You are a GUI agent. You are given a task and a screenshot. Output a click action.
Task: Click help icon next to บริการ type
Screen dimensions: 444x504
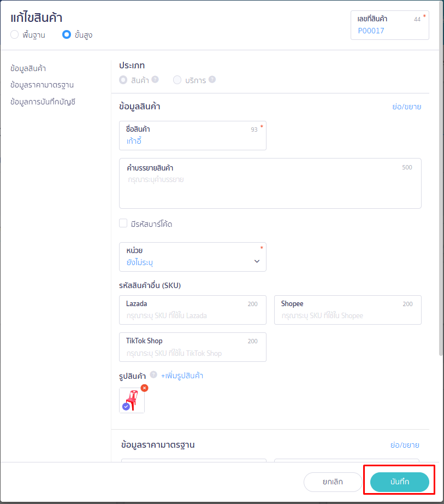coord(212,80)
